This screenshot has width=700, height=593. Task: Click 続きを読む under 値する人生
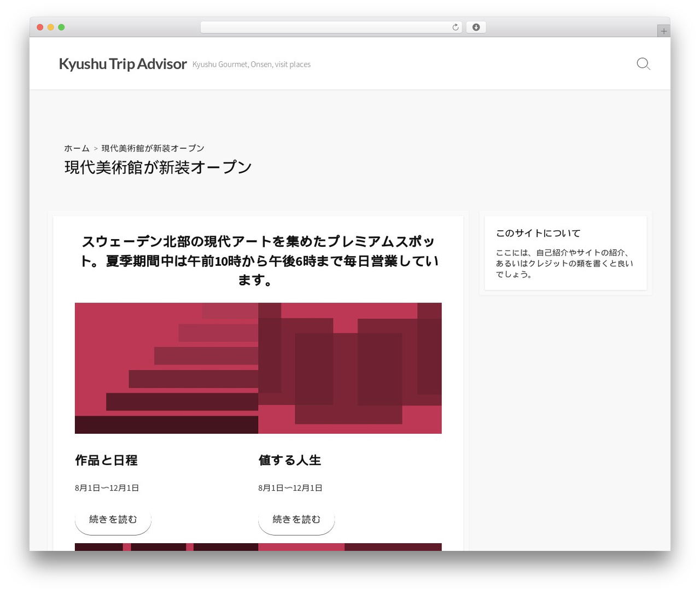[296, 520]
